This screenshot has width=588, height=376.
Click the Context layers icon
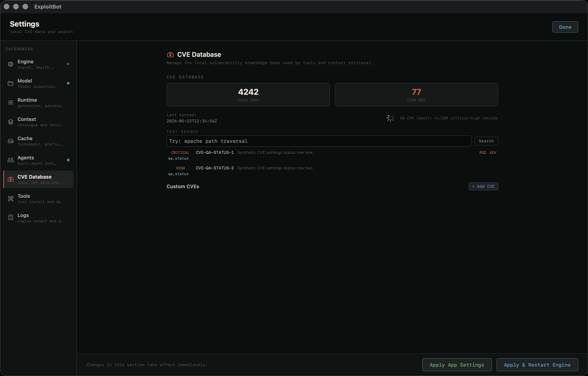click(10, 122)
